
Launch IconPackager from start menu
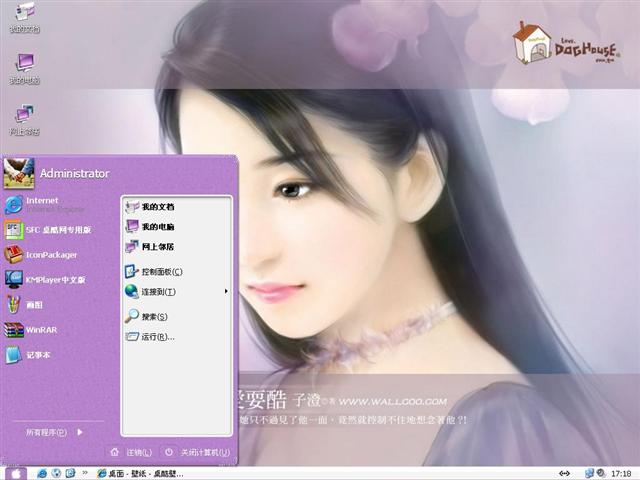[41, 255]
